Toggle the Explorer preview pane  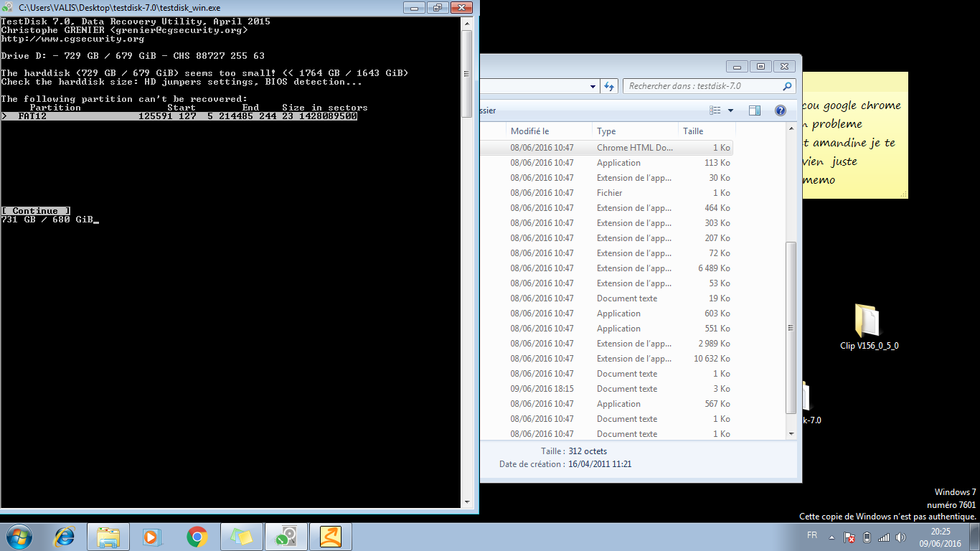tap(755, 110)
